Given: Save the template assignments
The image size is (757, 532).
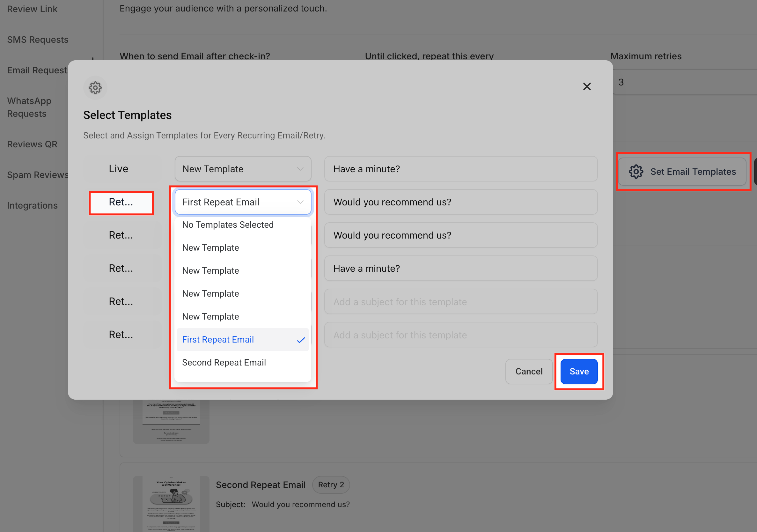Looking at the screenshot, I should click(579, 371).
